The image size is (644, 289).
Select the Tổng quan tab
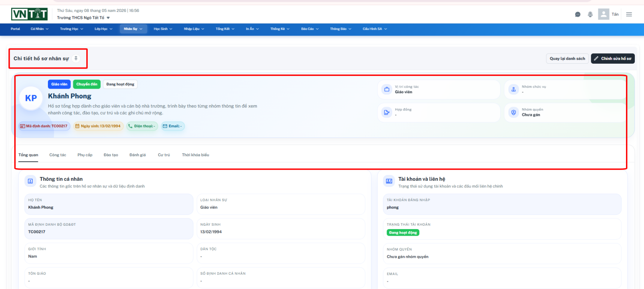[28, 155]
